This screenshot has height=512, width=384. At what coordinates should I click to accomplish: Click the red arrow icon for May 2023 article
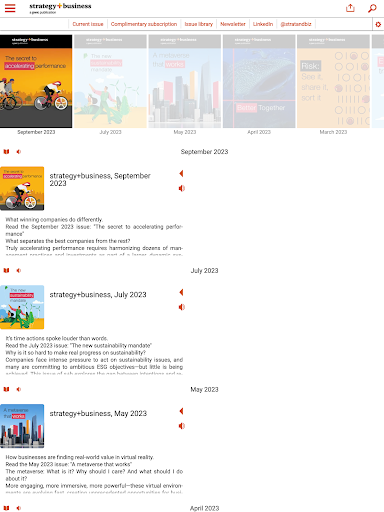(x=181, y=411)
